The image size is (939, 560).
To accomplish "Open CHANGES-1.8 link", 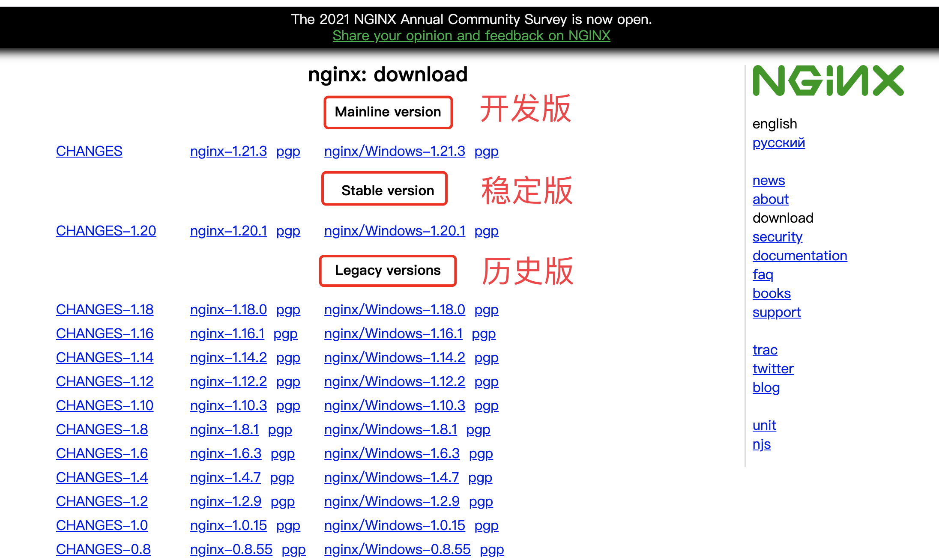I will pyautogui.click(x=102, y=429).
